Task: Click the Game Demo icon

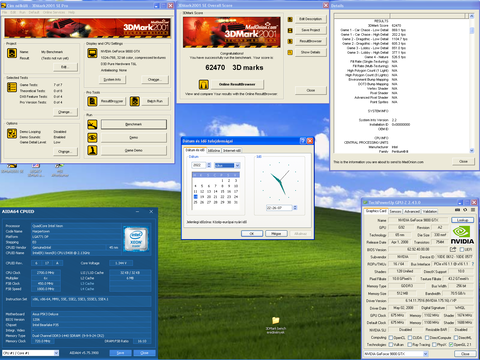Action: (92, 150)
